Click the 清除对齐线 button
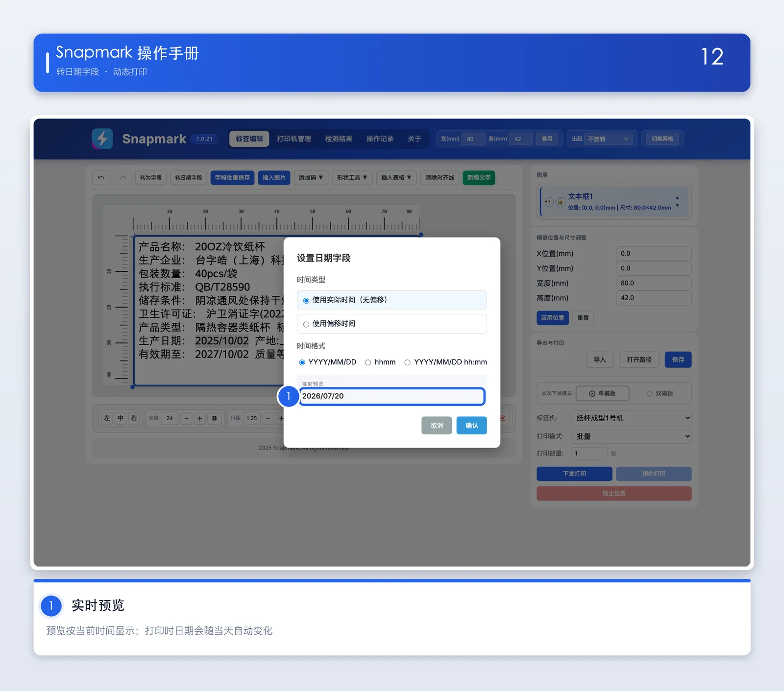This screenshot has width=784, height=691. click(440, 178)
